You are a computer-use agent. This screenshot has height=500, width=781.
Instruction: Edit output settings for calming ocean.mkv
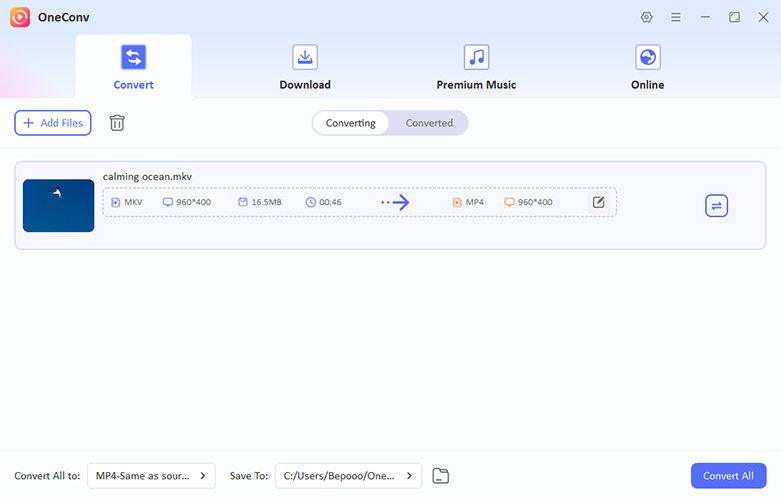[x=599, y=202]
